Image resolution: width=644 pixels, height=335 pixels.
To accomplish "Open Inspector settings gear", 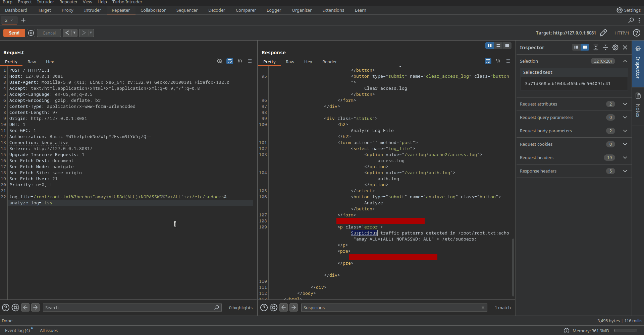I will click(615, 47).
